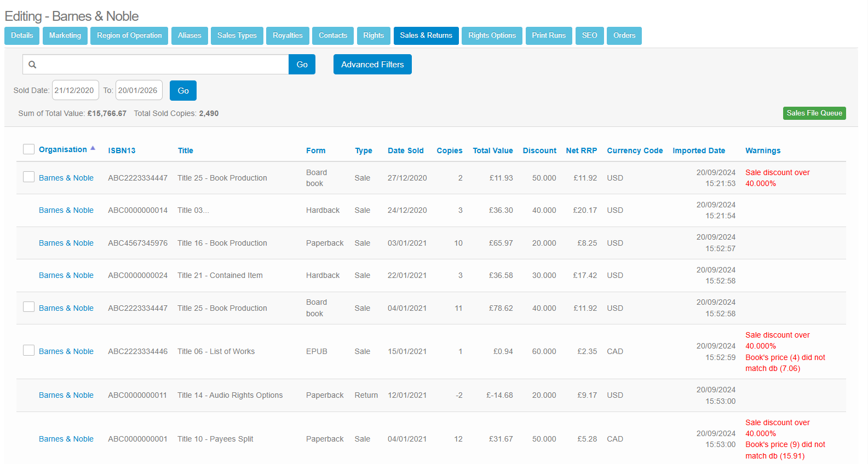The height and width of the screenshot is (464, 868).
Task: Check the first row's Board book checkbox
Action: pyautogui.click(x=29, y=177)
